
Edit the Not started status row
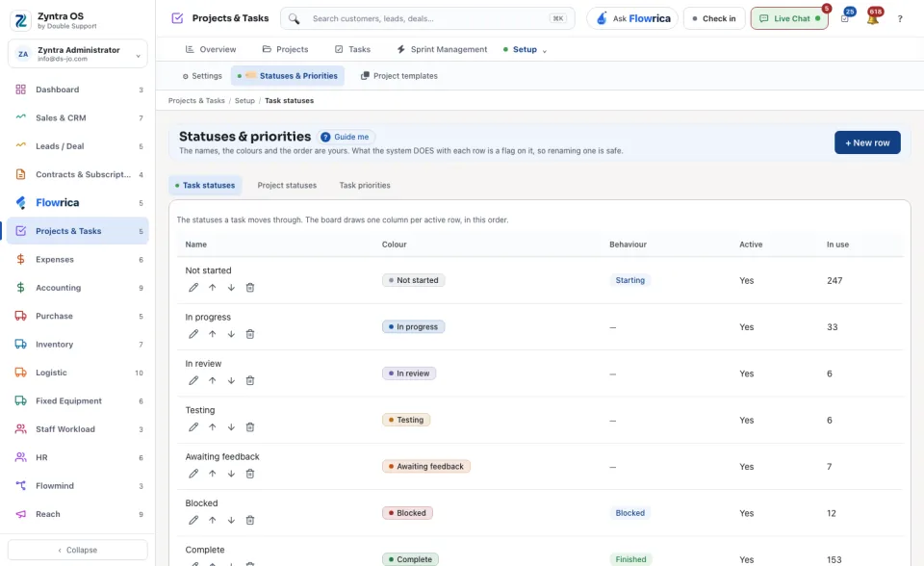pos(193,288)
